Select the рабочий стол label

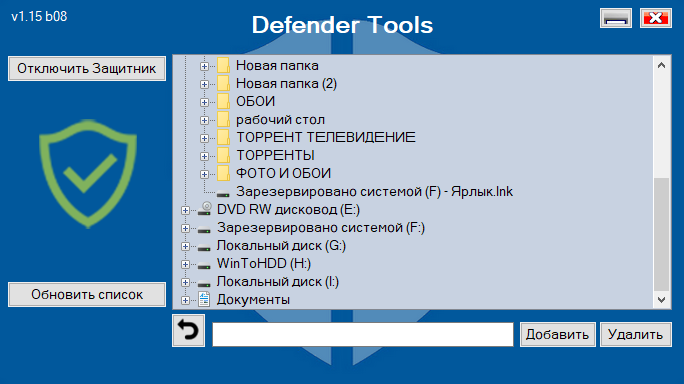pos(280,120)
